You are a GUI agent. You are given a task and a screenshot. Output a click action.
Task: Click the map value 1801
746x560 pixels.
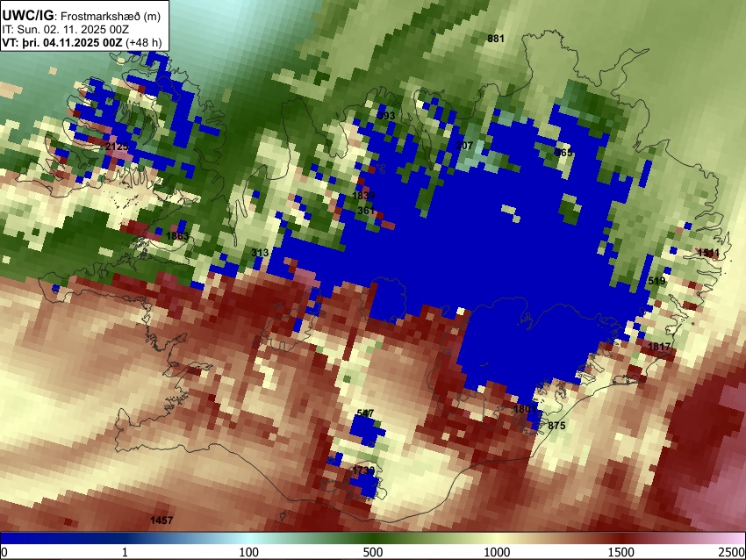(525, 409)
